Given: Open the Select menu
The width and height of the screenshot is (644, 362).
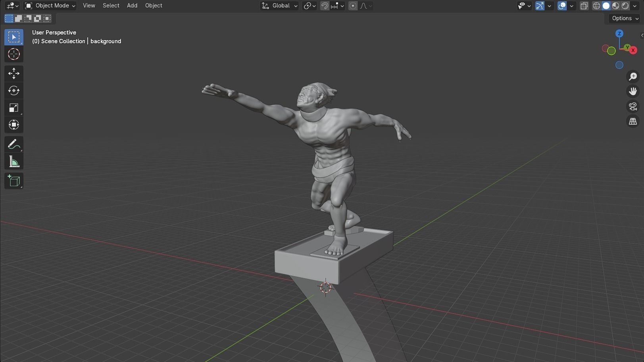Looking at the screenshot, I should pyautogui.click(x=111, y=6).
